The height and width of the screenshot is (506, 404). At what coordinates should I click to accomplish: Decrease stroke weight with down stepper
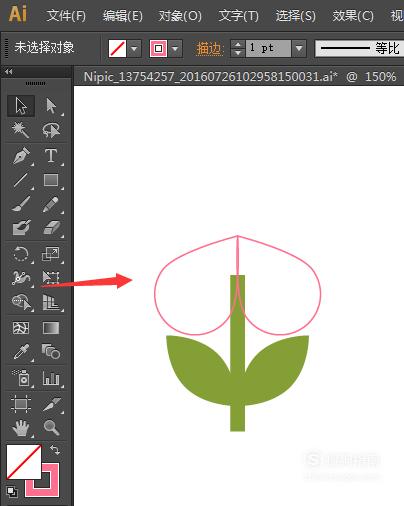[237, 53]
